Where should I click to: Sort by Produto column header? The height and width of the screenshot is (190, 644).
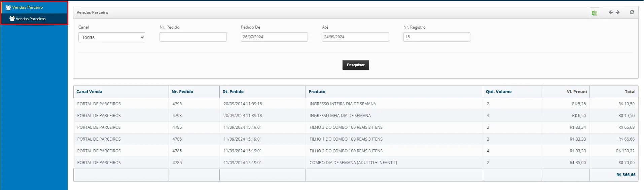coord(317,92)
